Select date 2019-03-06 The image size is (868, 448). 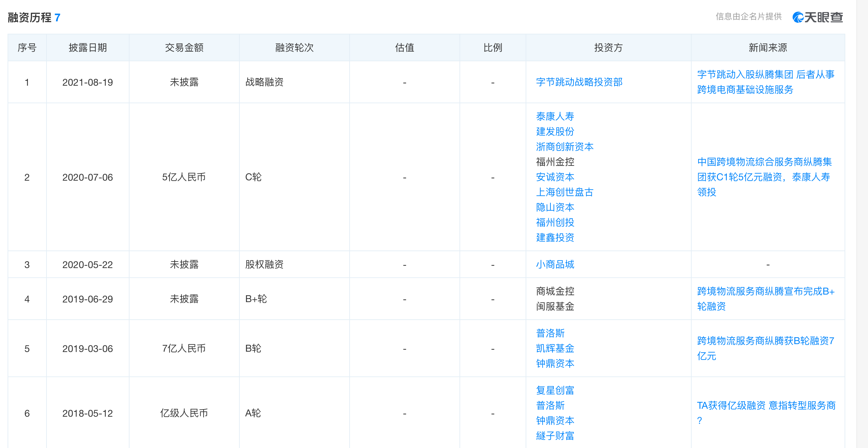88,349
